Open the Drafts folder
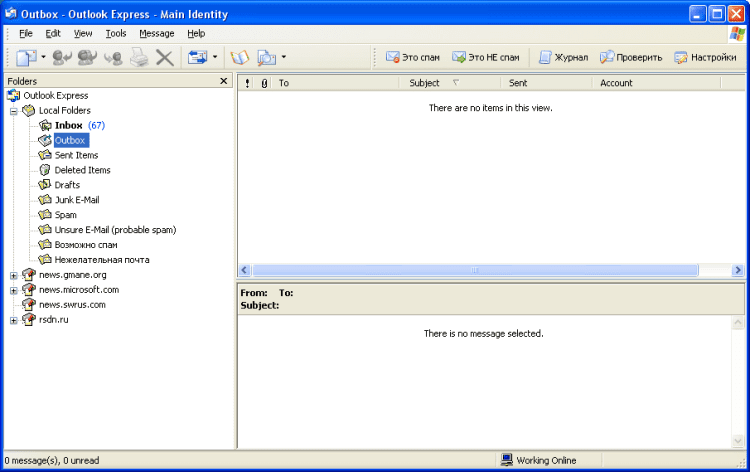This screenshot has width=750, height=472. (x=67, y=185)
